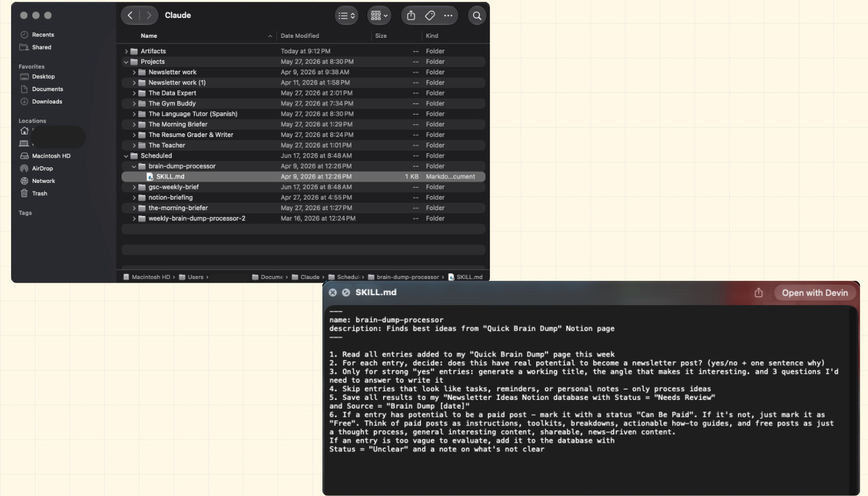This screenshot has height=496, width=868.
Task: Click Users in the path bar
Action: pyautogui.click(x=192, y=277)
